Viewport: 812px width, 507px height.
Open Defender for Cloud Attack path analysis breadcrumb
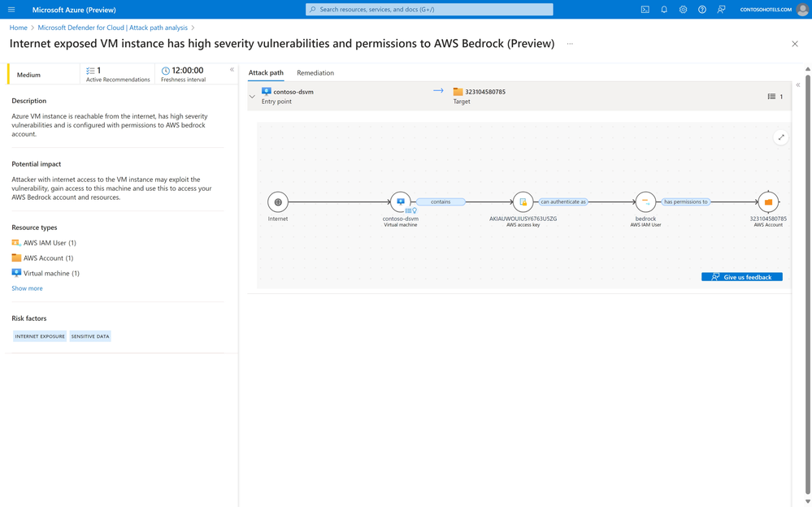(112, 28)
